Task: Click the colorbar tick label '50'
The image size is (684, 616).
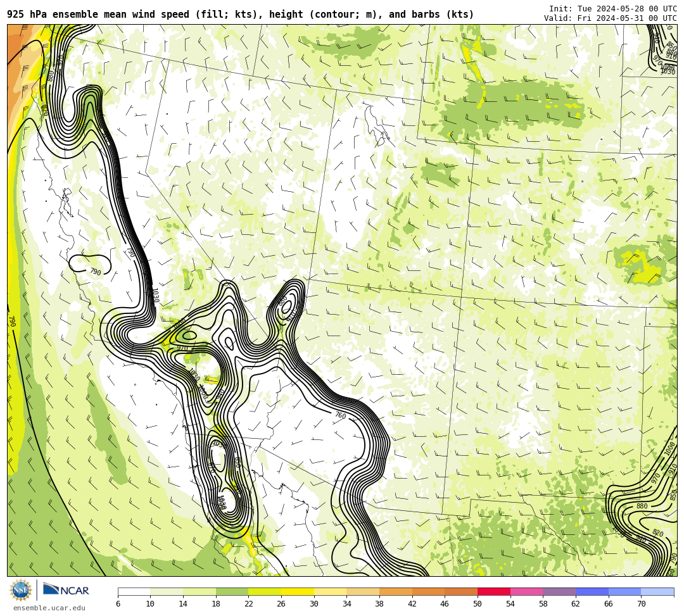Action: coord(478,604)
